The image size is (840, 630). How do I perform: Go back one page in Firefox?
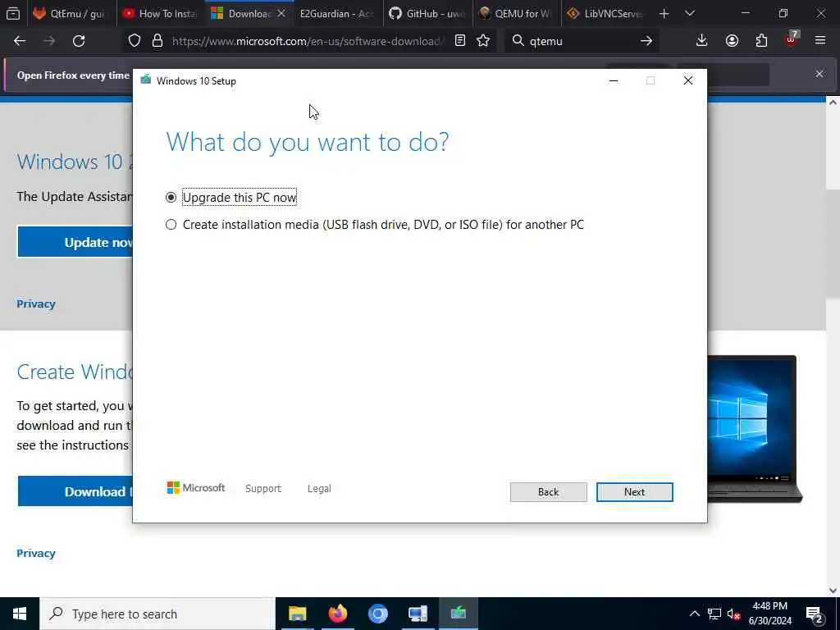point(20,41)
